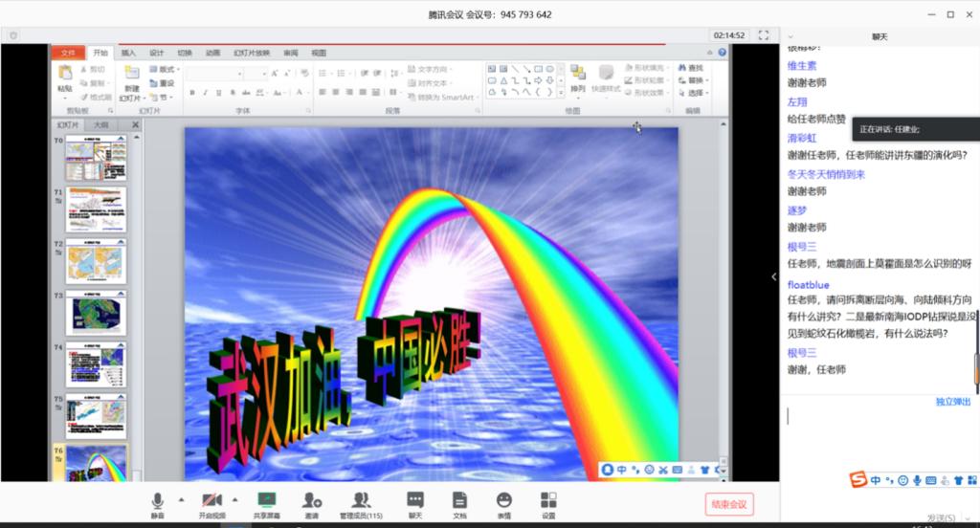Toggle the 静音 microphone mute button

tap(157, 501)
